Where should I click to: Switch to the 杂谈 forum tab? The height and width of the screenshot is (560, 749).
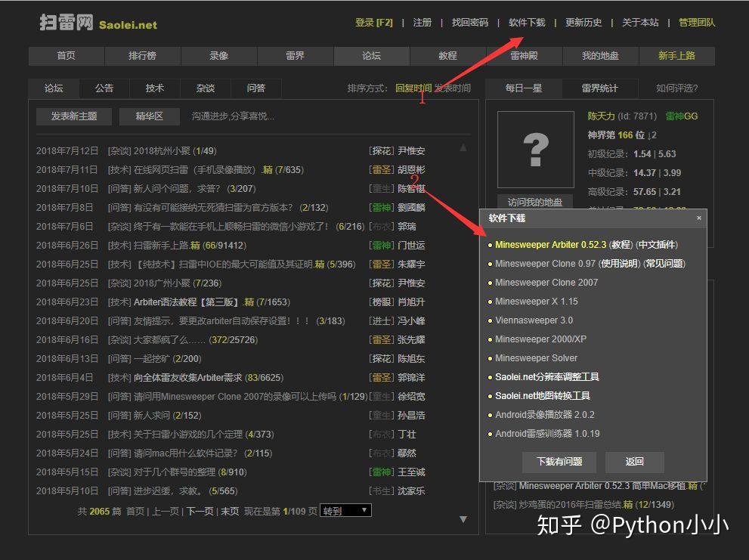coord(206,88)
